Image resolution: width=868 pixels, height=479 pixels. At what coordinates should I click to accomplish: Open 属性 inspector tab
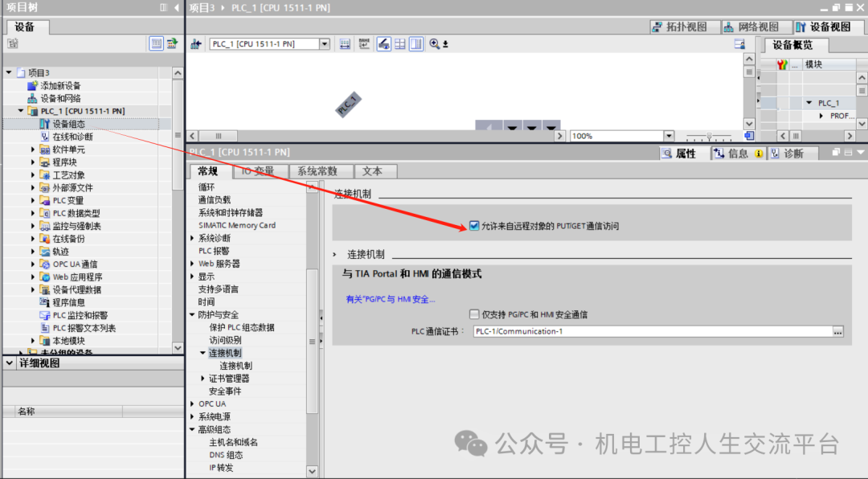(x=685, y=154)
